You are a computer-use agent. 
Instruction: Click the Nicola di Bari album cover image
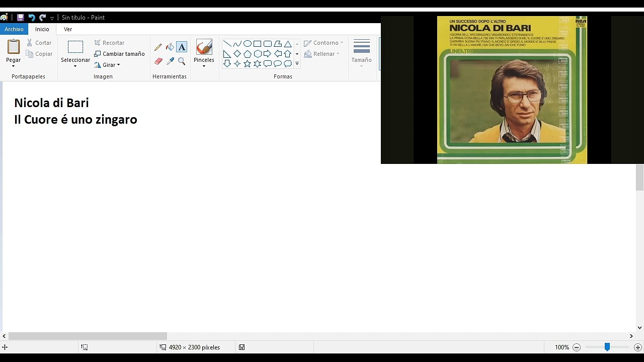click(x=512, y=90)
